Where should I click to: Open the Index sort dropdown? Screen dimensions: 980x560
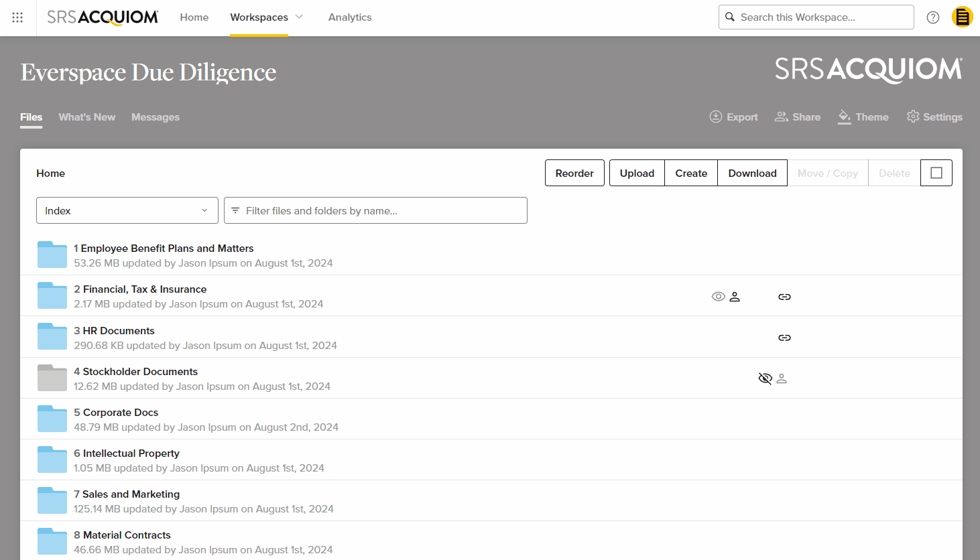point(127,210)
